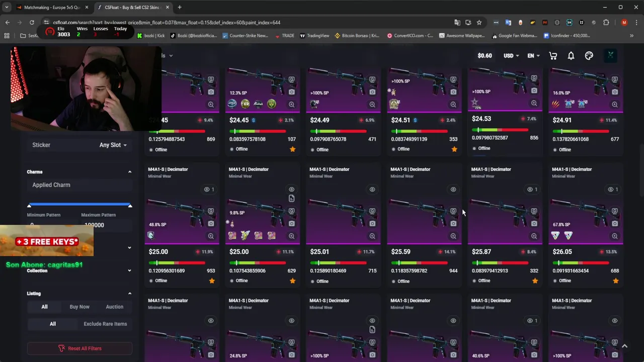Click maximum pattern slider handle

coord(130,205)
